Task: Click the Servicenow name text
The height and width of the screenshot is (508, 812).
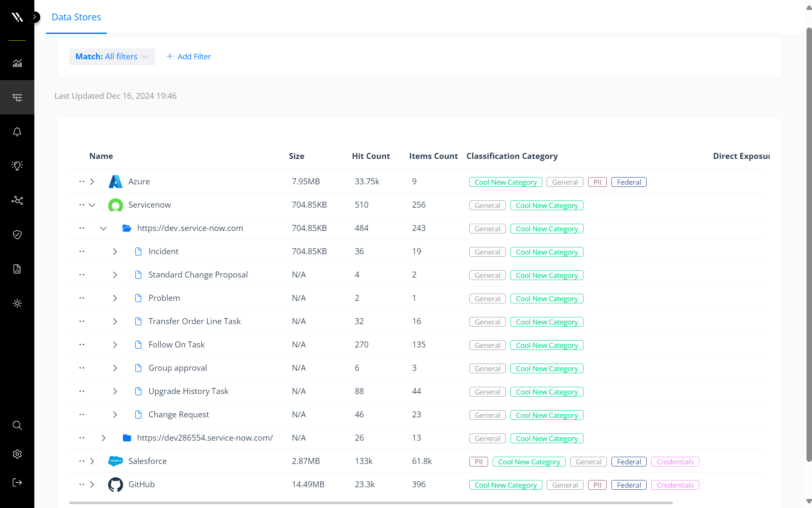Action: 150,205
